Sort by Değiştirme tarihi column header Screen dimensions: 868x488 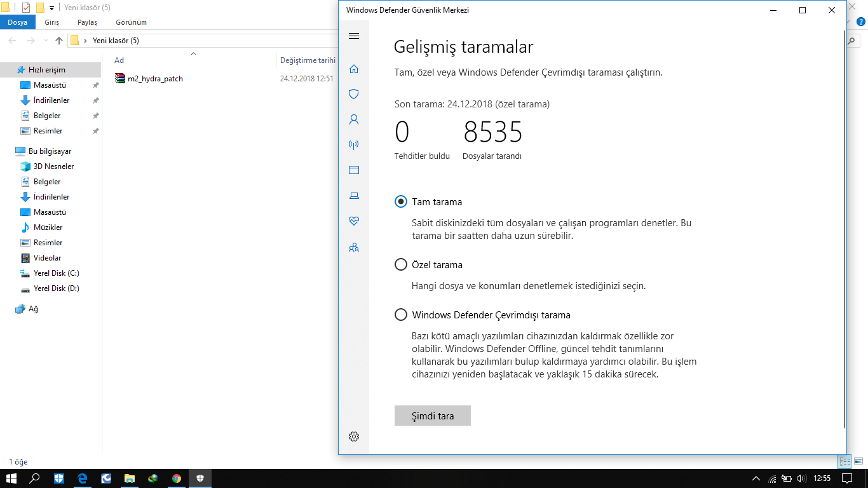pos(308,60)
